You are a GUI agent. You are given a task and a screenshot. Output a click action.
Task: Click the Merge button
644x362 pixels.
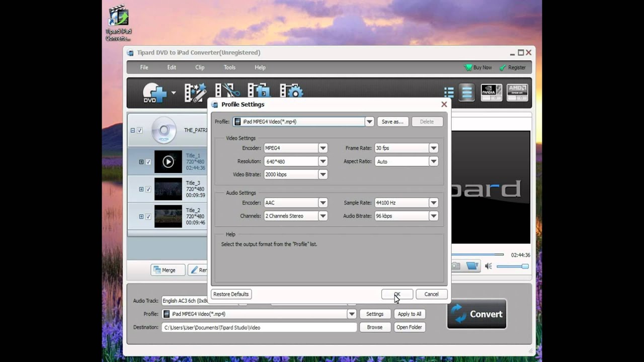click(x=168, y=270)
